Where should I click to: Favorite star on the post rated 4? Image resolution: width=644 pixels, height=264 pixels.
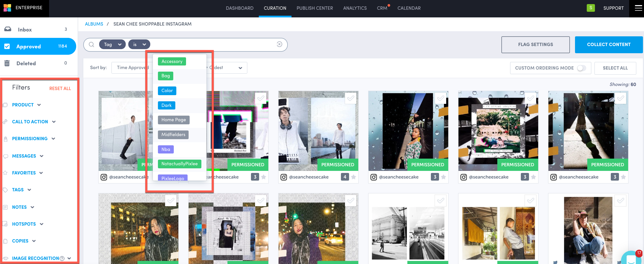pyautogui.click(x=354, y=177)
